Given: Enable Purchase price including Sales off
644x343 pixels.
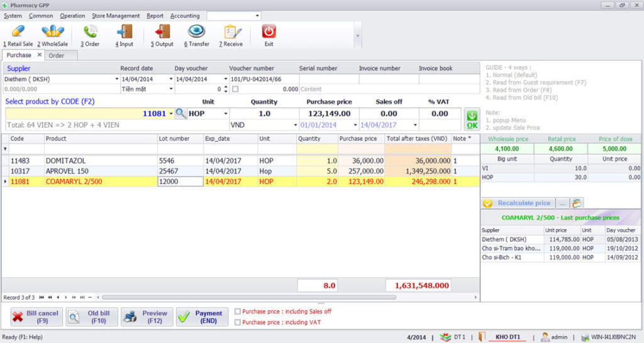Looking at the screenshot, I should click(x=237, y=311).
